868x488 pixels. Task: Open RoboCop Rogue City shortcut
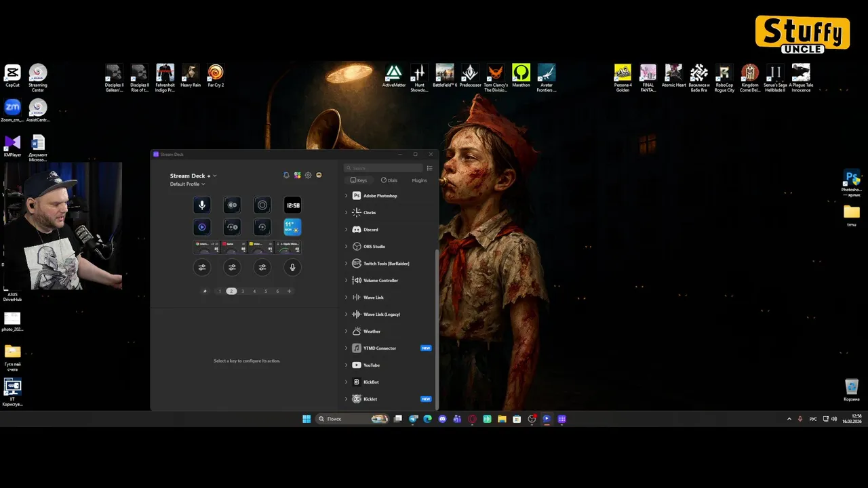click(724, 78)
